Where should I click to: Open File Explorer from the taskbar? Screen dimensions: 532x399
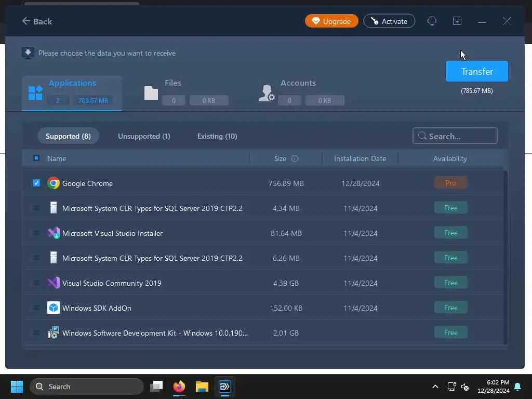(202, 387)
